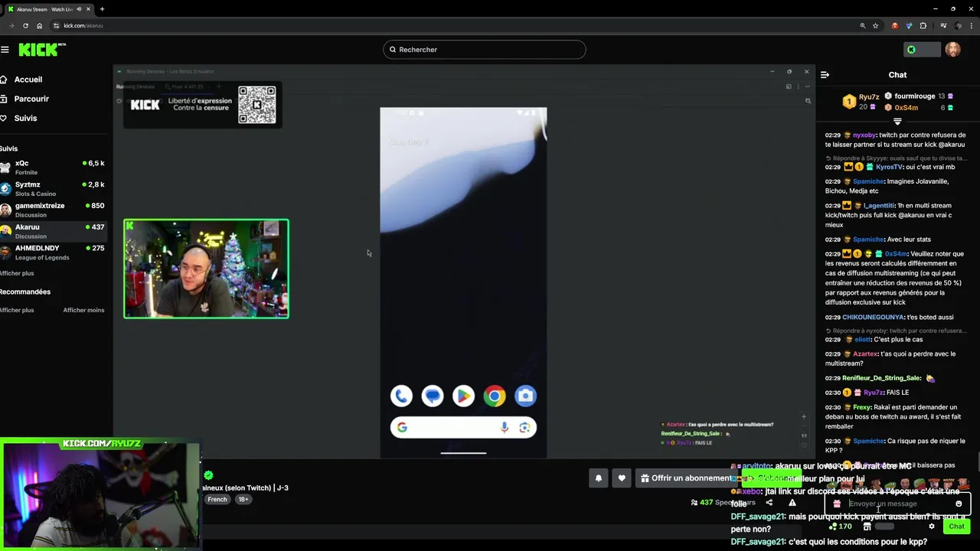The height and width of the screenshot is (551, 980).
Task: Click the 18+ tag
Action: click(243, 500)
